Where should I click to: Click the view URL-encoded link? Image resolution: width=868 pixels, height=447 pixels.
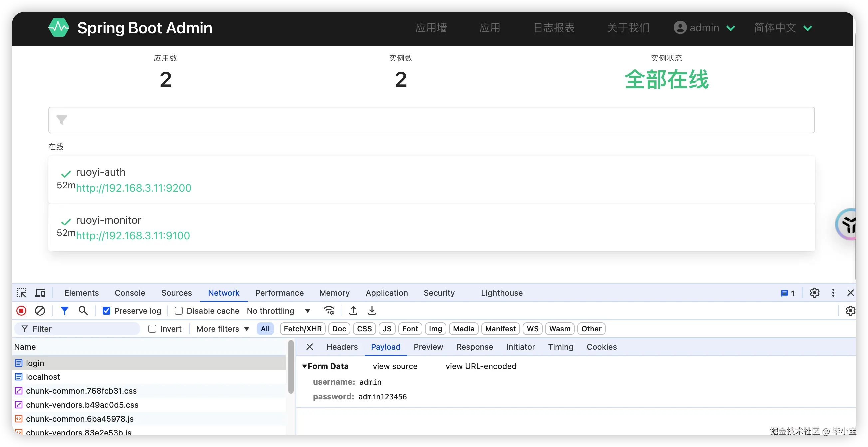pos(481,366)
